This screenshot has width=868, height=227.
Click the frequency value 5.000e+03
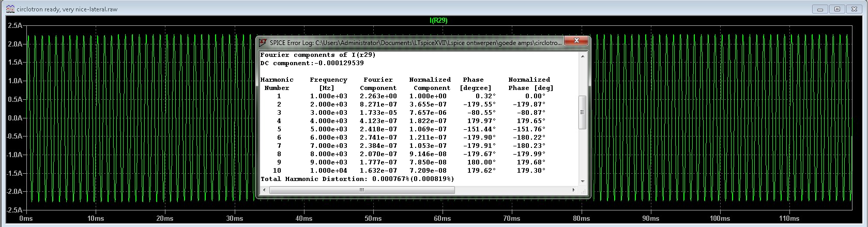[x=329, y=129]
